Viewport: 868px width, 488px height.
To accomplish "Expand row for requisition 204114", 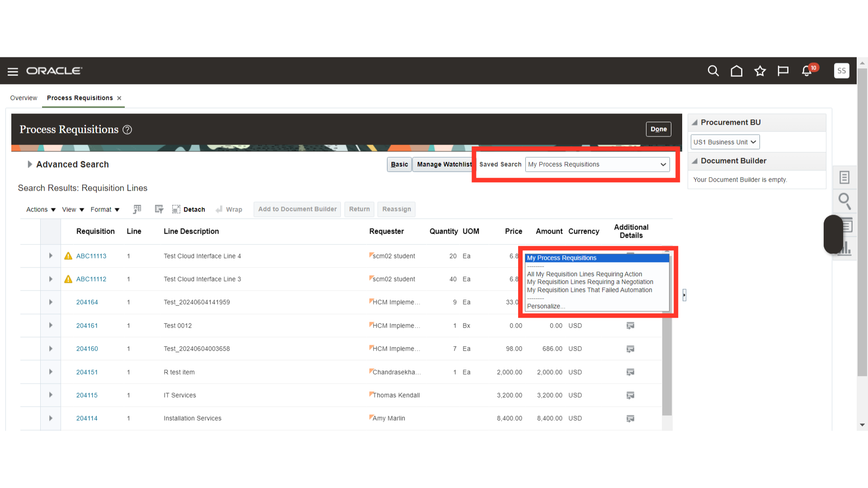I will pyautogui.click(x=51, y=418).
